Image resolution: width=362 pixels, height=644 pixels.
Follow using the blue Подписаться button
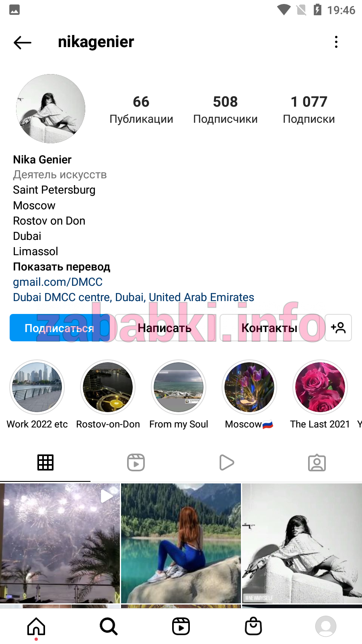pos(60,328)
